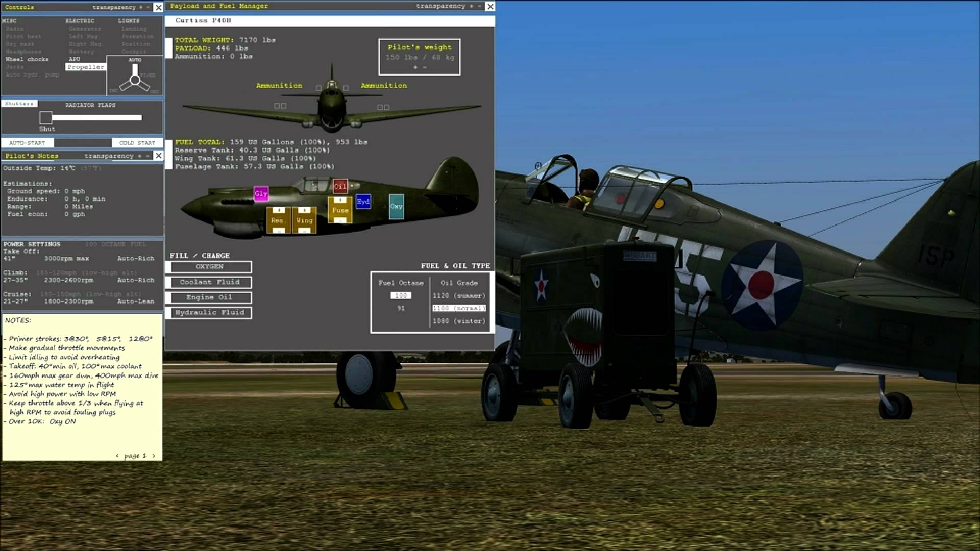Toggle Generator in ELECTRIC list
Viewport: 980px width, 551px height.
click(85, 29)
